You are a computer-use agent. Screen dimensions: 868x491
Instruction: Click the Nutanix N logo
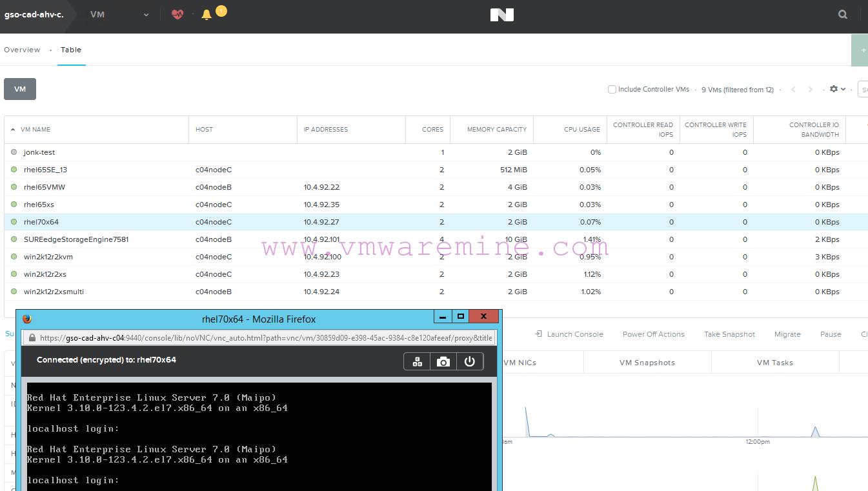501,14
